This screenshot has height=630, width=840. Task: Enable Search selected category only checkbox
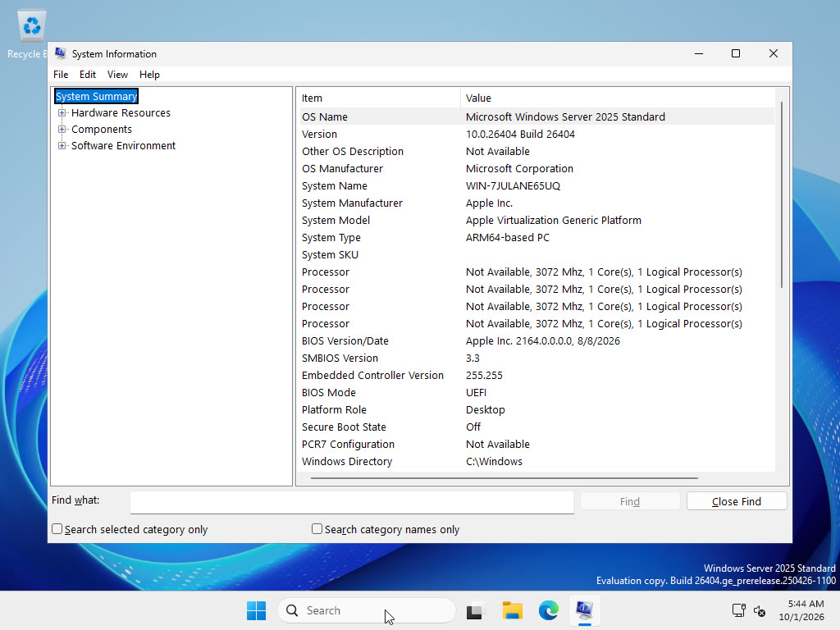coord(57,529)
